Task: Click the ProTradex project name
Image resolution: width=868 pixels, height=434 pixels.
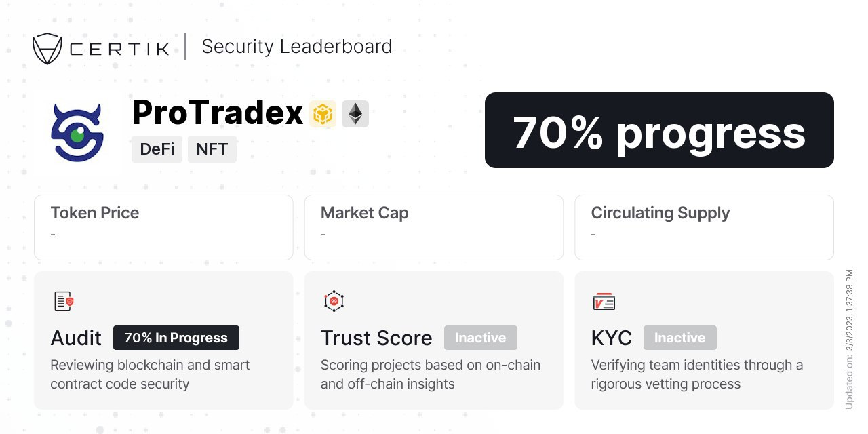Action: [x=217, y=113]
